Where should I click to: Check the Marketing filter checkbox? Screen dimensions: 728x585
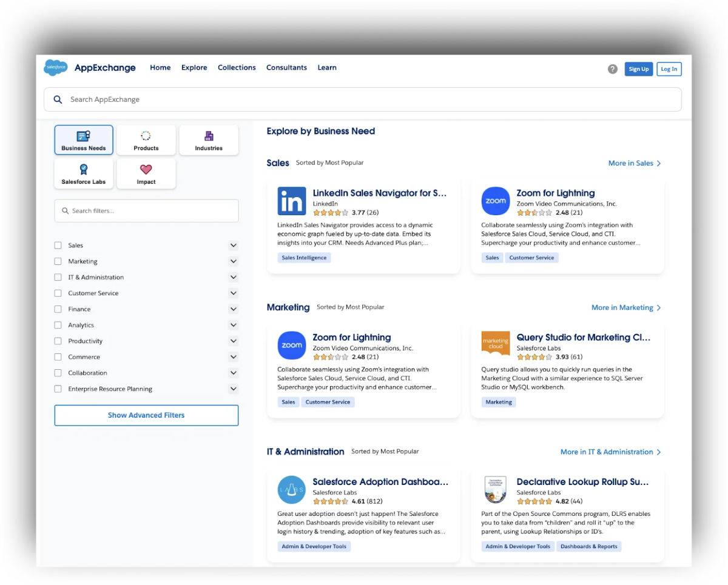[58, 261]
